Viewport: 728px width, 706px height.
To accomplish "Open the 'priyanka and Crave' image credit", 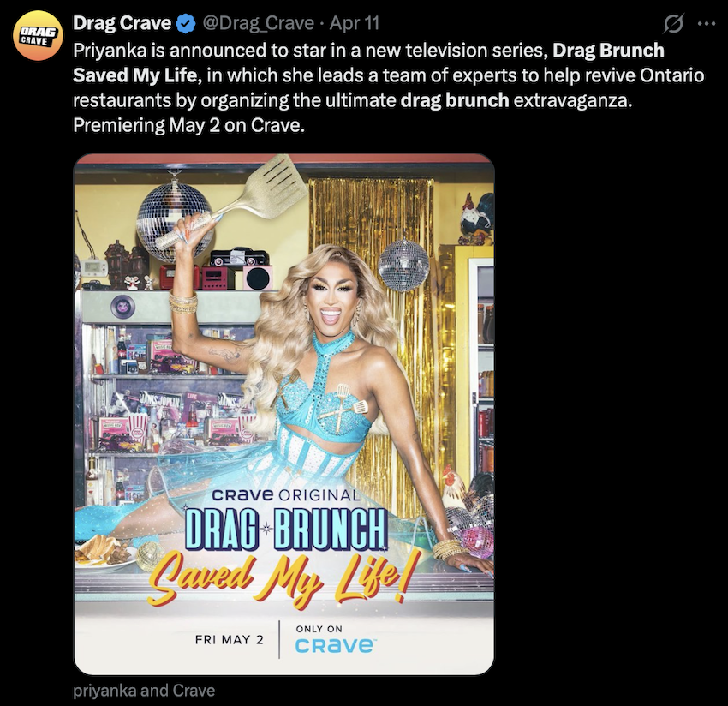I will (144, 691).
